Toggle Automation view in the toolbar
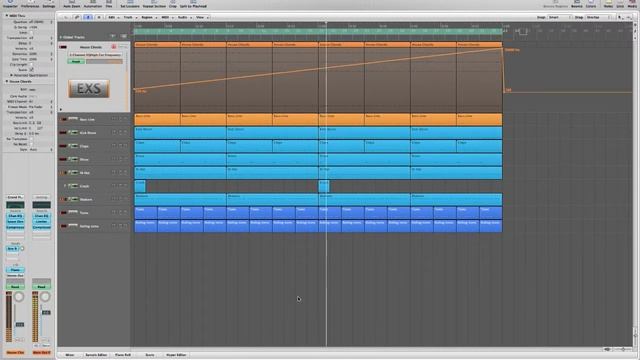Screen dimensions: 640x360 93,4
